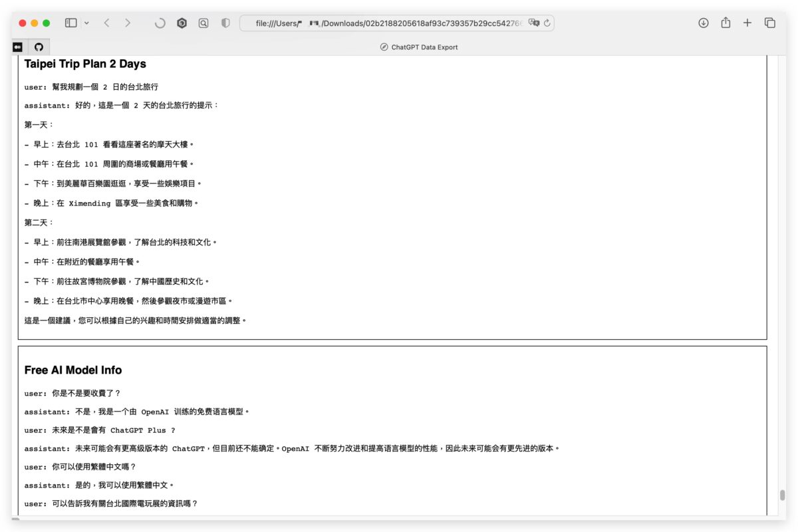Click the line "assistant: 未来可能会有更高级版本的 ChatGPT"
This screenshot has height=532, width=798.
[x=293, y=448]
